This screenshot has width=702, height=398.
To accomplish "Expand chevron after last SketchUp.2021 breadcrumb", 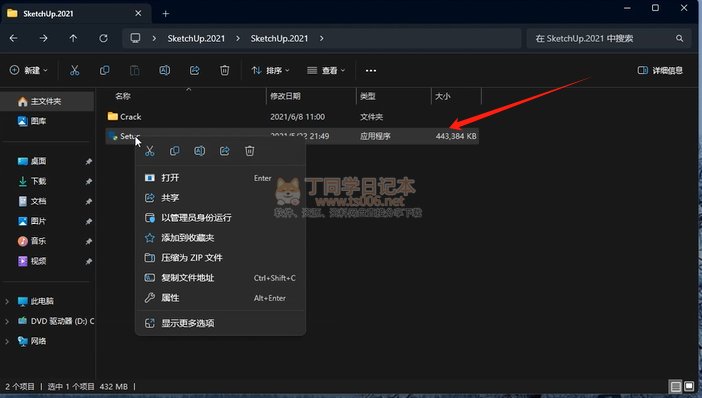I will (x=321, y=39).
